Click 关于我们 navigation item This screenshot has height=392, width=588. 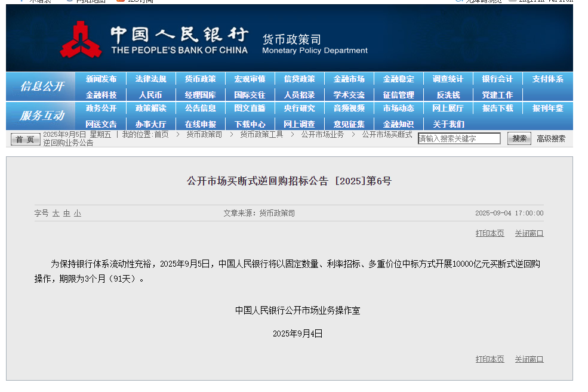448,124
